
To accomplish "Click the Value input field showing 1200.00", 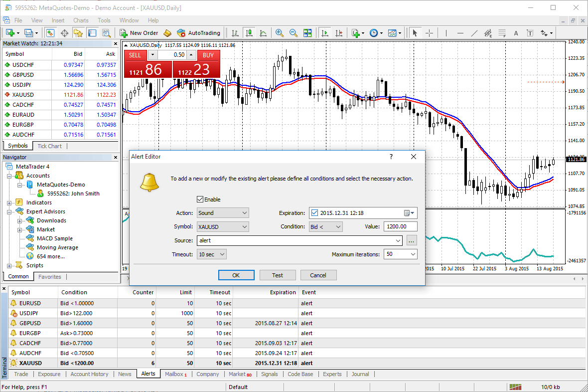I will pyautogui.click(x=400, y=226).
